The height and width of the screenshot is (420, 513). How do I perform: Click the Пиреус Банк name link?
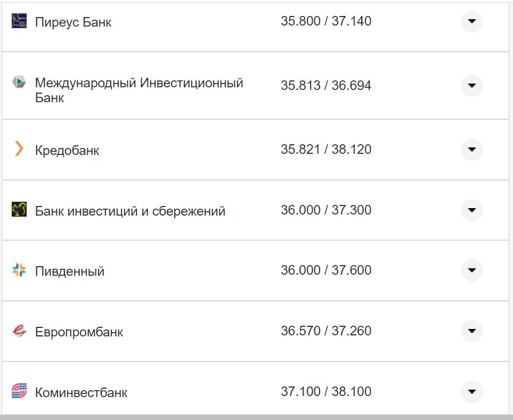(x=72, y=22)
